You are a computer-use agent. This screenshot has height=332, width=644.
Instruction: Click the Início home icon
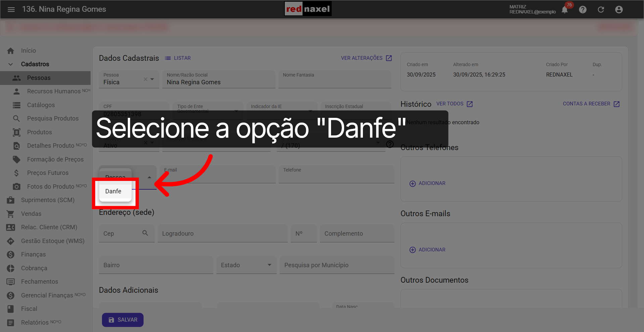point(11,50)
